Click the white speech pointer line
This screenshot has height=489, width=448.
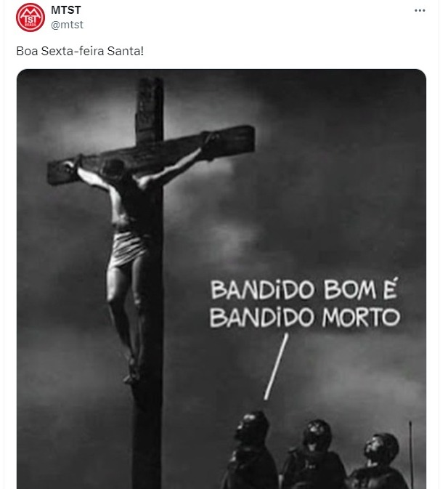pyautogui.click(x=276, y=366)
